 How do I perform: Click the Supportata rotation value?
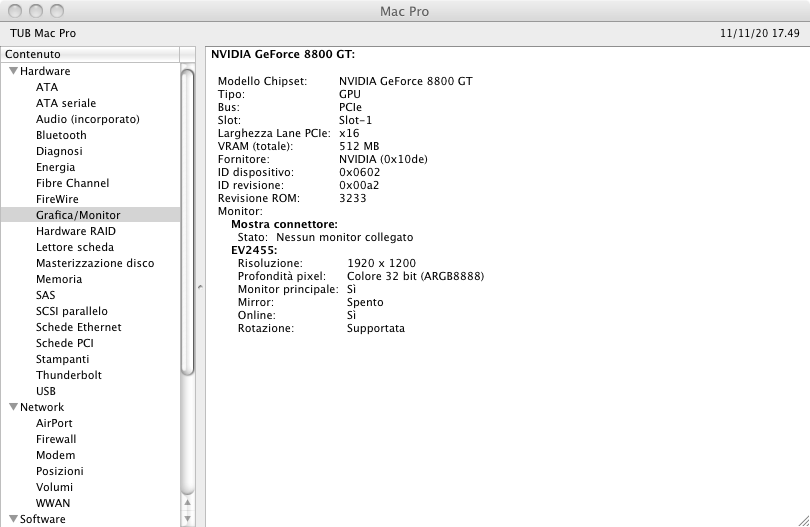pos(376,328)
